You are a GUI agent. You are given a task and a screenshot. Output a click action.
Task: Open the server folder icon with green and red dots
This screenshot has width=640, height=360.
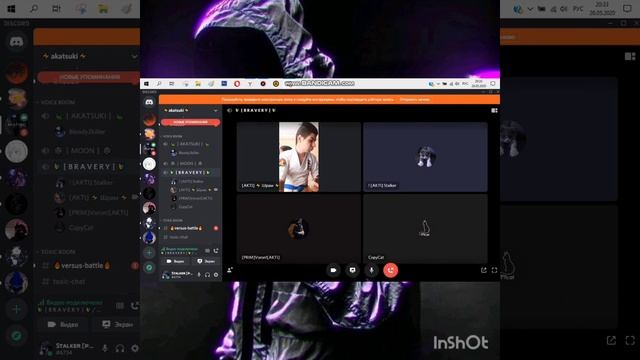[x=149, y=149]
